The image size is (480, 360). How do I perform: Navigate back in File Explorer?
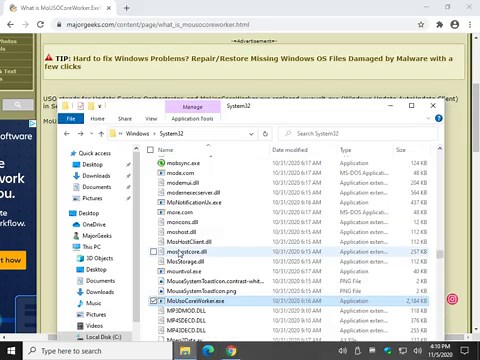point(67,134)
